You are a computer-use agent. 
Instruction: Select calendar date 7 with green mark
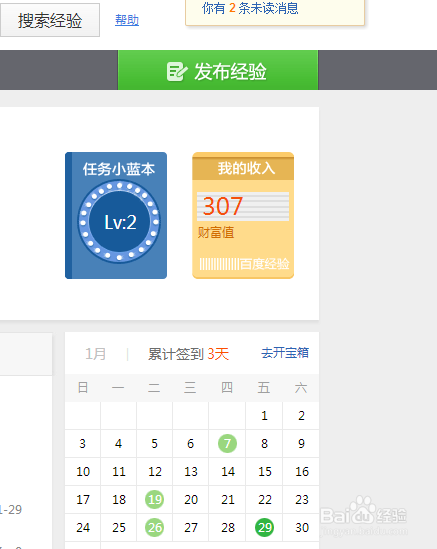pyautogui.click(x=227, y=443)
